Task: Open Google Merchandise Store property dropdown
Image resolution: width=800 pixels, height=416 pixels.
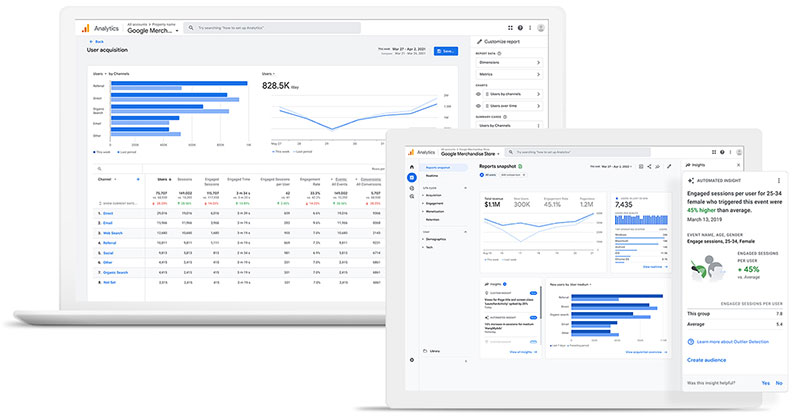Action: click(x=470, y=154)
